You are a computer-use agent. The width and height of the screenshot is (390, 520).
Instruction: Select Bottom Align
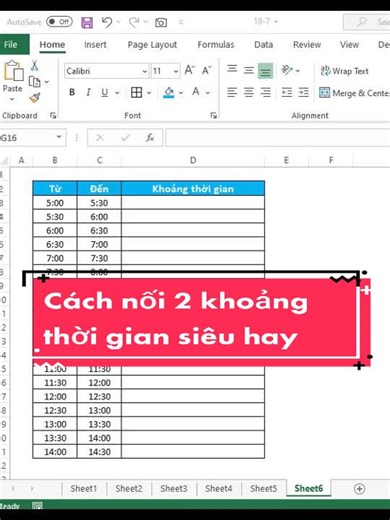coord(265,71)
